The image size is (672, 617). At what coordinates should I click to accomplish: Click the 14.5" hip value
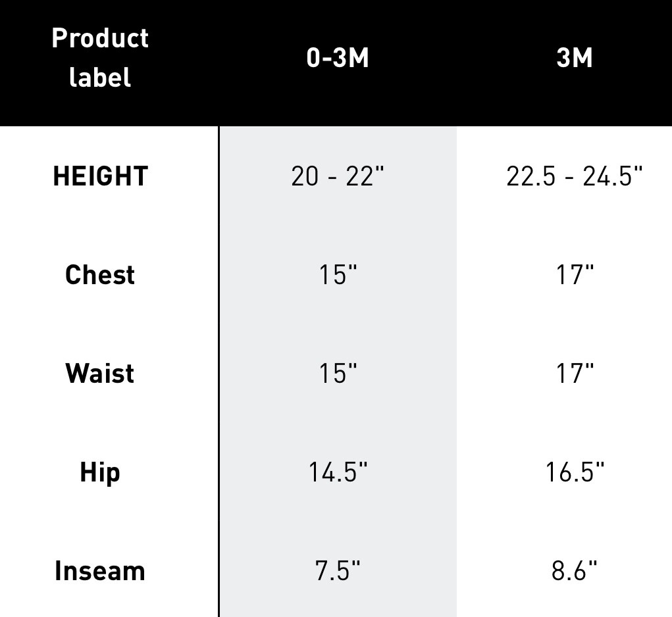[x=338, y=472]
